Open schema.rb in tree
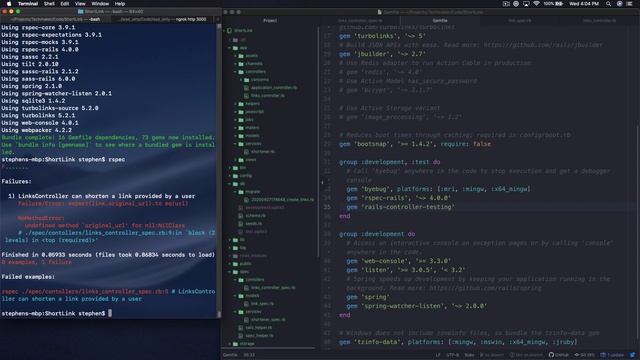 pos(256,216)
